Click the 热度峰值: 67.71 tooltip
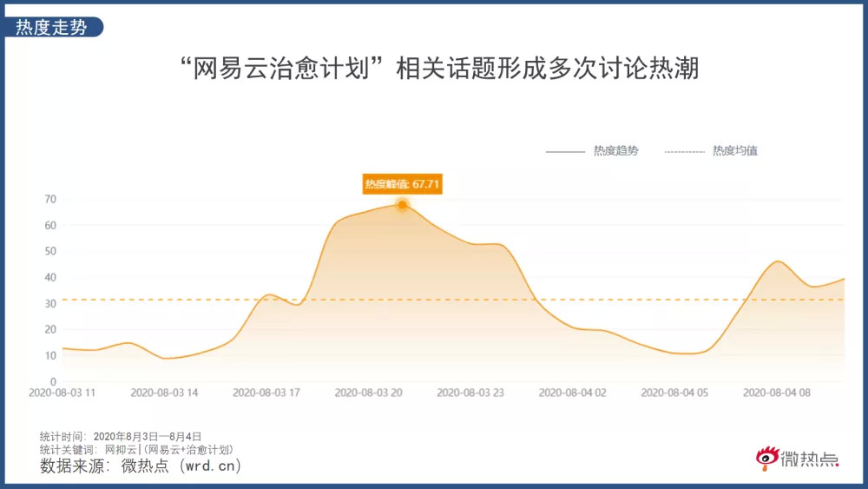 point(402,183)
